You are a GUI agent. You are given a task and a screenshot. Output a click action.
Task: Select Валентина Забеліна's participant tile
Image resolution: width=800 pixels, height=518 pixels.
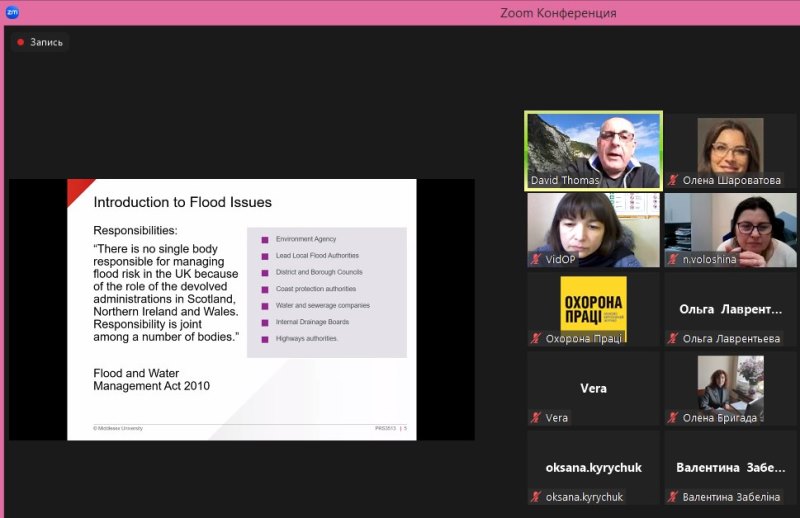730,467
